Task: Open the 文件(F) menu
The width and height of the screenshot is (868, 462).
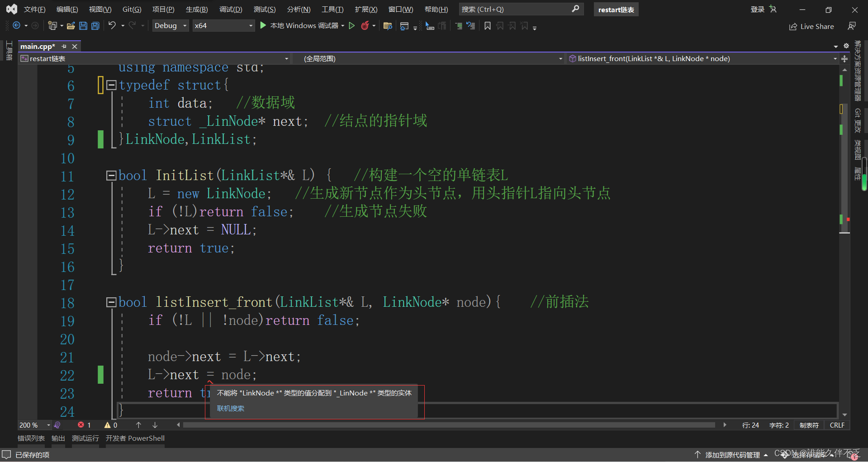Action: [x=35, y=10]
